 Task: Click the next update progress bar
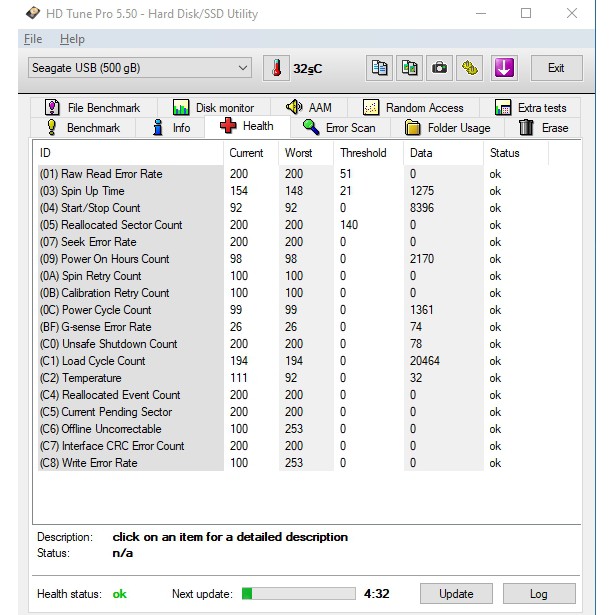295,593
